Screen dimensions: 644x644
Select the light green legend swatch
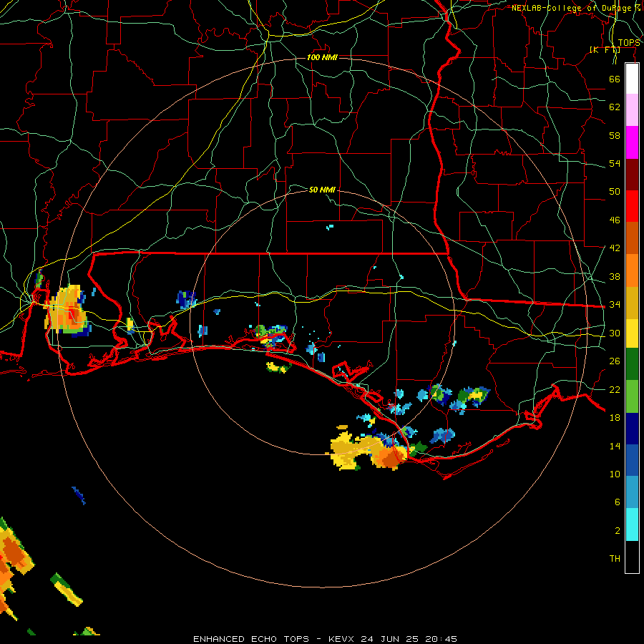click(x=632, y=396)
